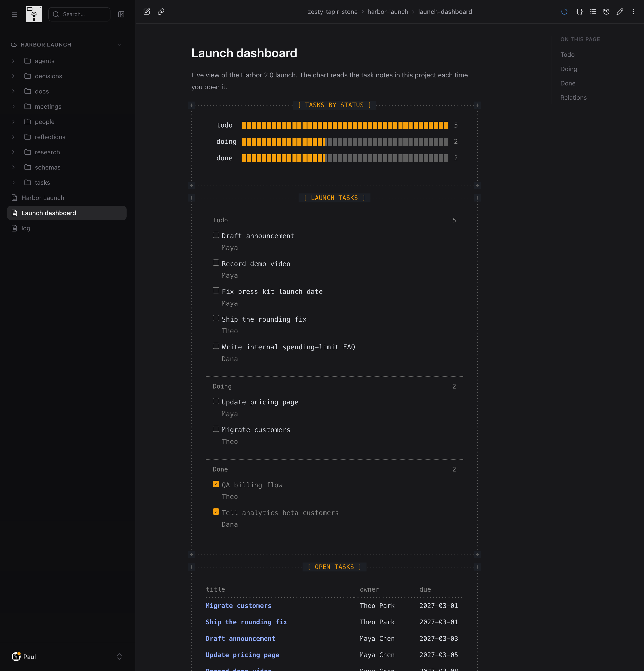This screenshot has height=671, width=644.
Task: Uncheck the QA billing flow task
Action: pyautogui.click(x=216, y=484)
